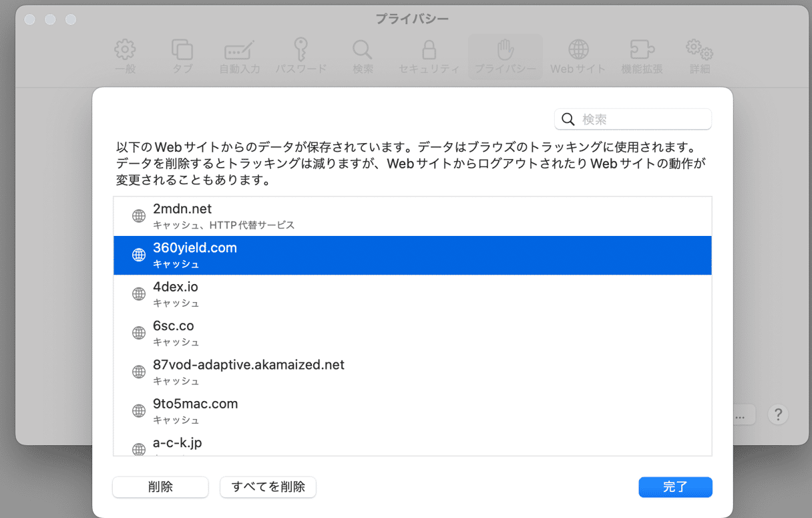Click globe icon beside 2mdn.net
This screenshot has width=812, height=518.
(x=139, y=216)
